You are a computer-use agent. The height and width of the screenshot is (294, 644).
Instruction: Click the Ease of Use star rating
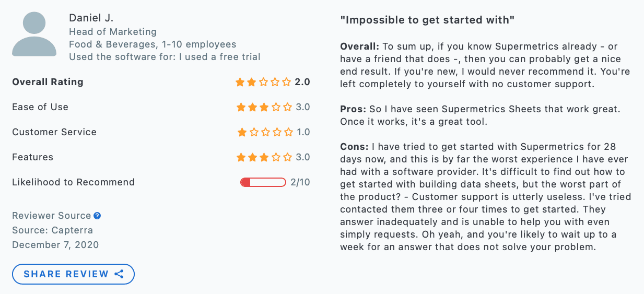[x=264, y=107]
